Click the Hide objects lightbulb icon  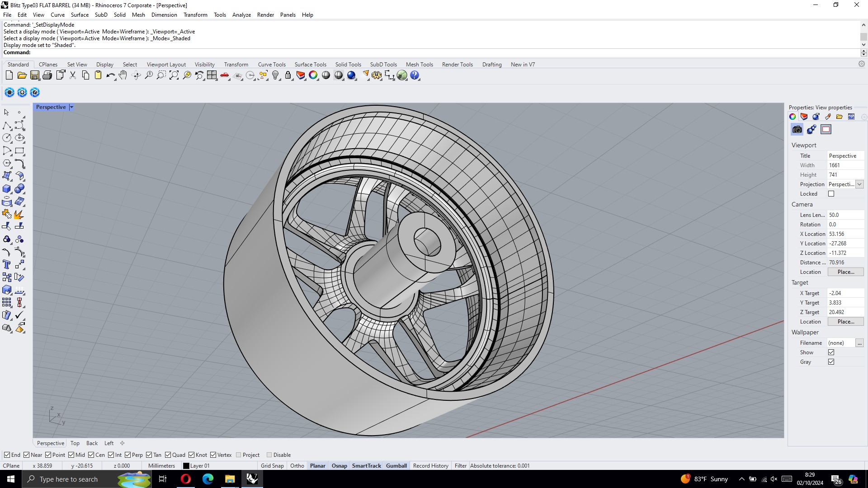275,75
